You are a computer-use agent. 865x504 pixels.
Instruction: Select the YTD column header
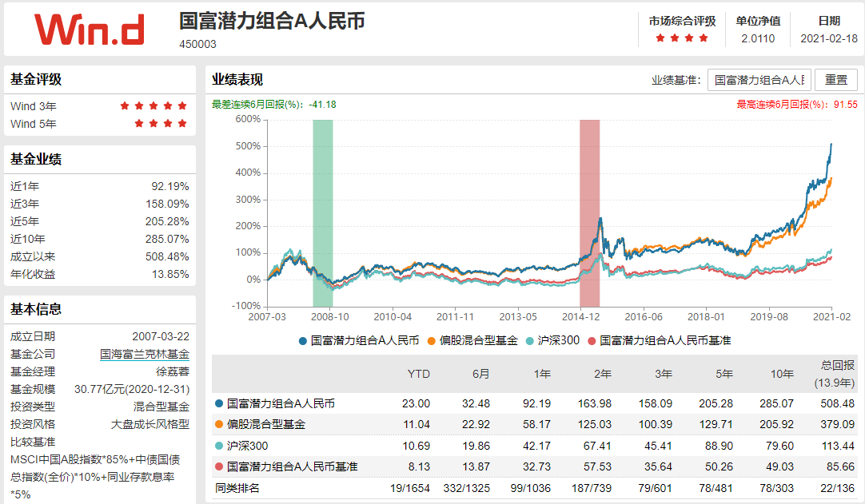(419, 374)
